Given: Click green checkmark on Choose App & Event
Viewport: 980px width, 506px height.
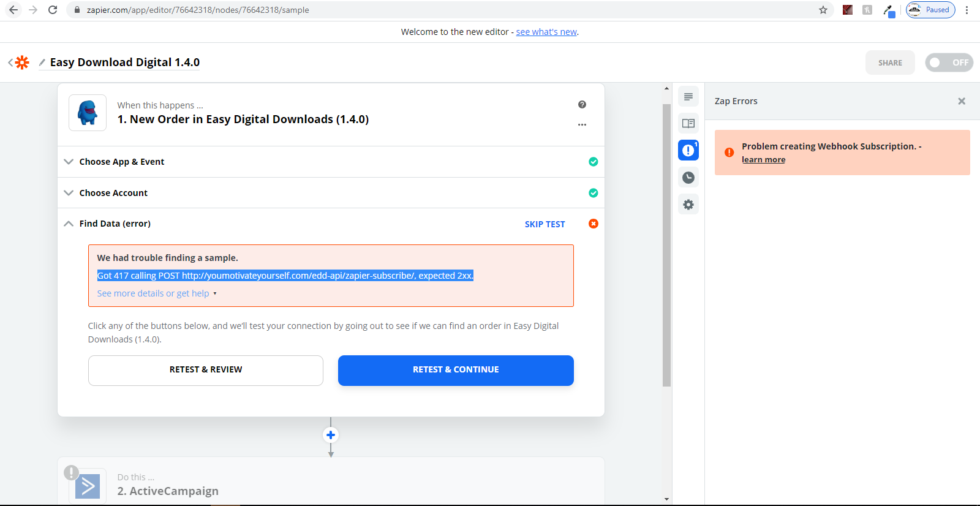Looking at the screenshot, I should [594, 162].
